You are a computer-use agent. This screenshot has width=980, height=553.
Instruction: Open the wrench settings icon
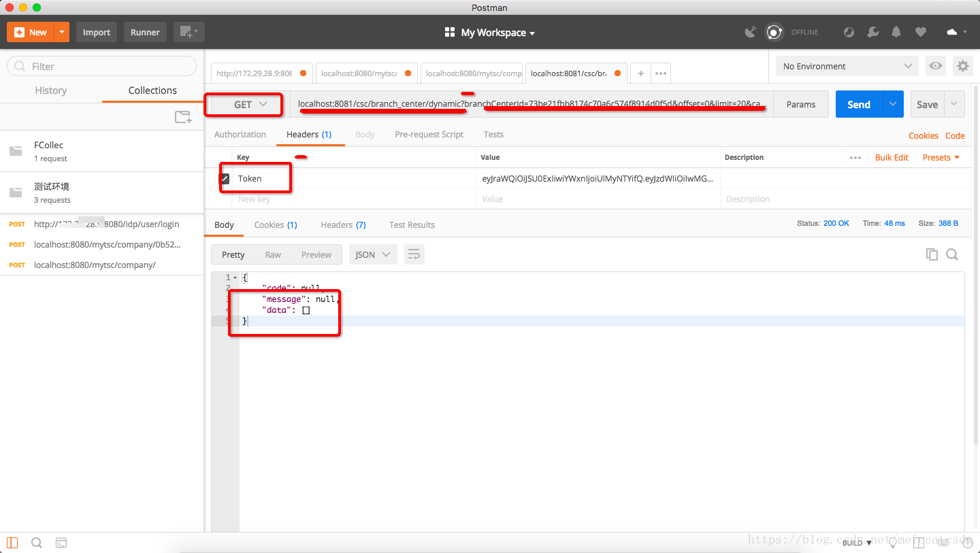tap(873, 32)
